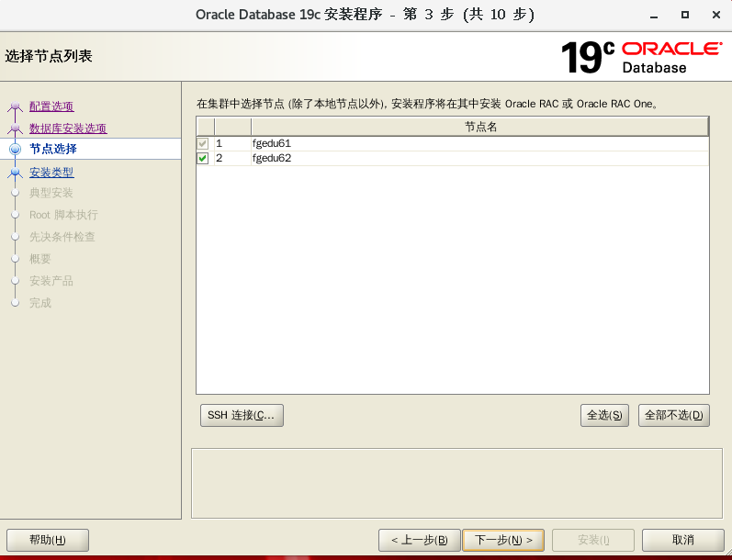Image resolution: width=732 pixels, height=560 pixels.
Task: Select all nodes with 全选(S)
Action: click(604, 415)
